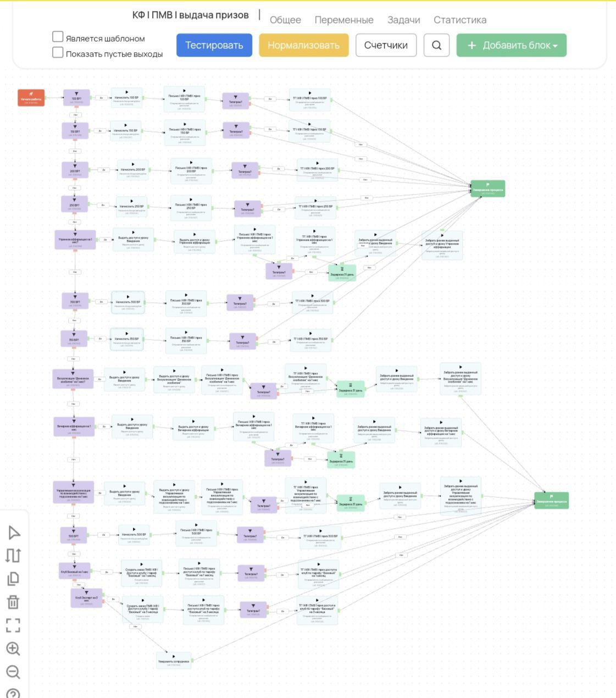The image size is (616, 698).
Task: Go to the "Задачи" tab
Action: 403,20
